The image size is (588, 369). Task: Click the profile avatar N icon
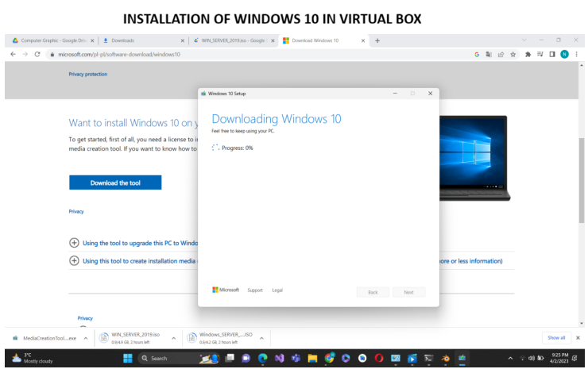click(564, 55)
